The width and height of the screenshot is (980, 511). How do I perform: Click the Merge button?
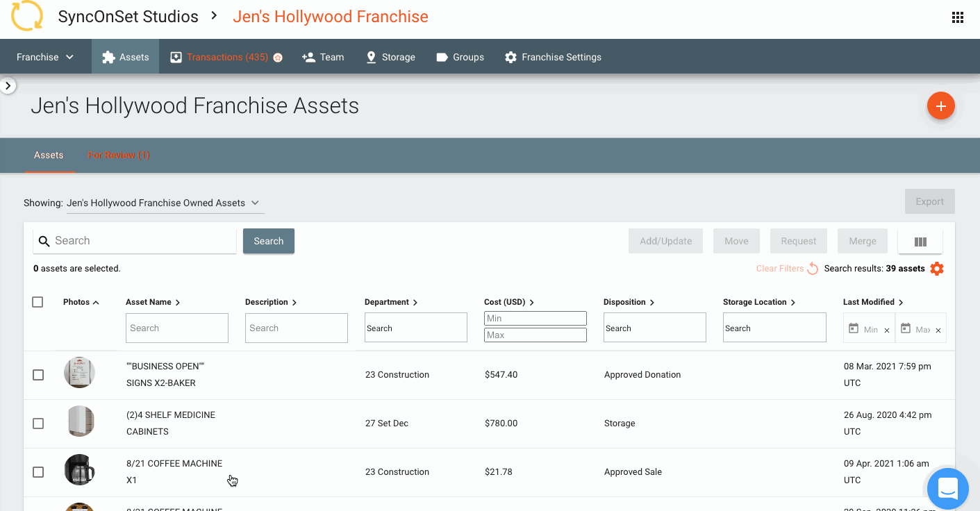pos(863,241)
